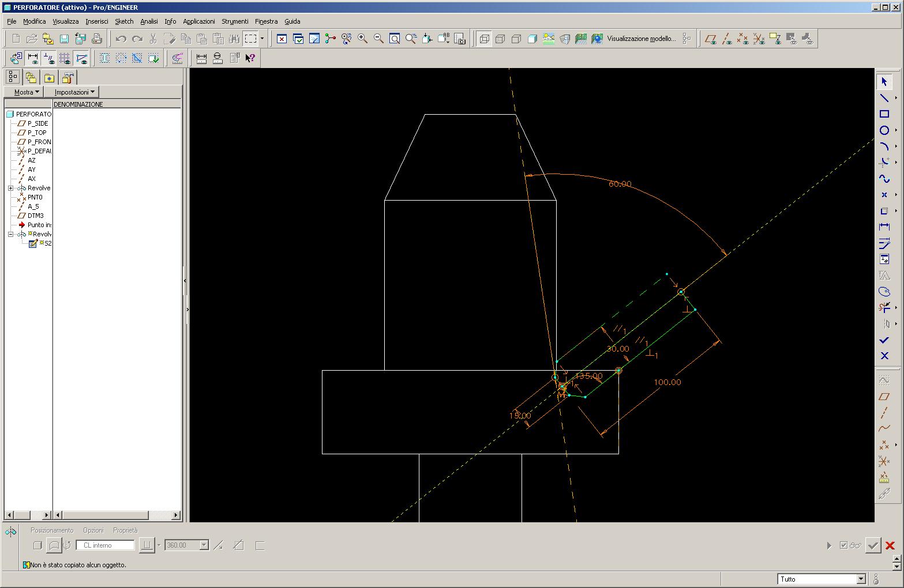Click the Redo icon
This screenshot has height=588, width=904.
137,39
